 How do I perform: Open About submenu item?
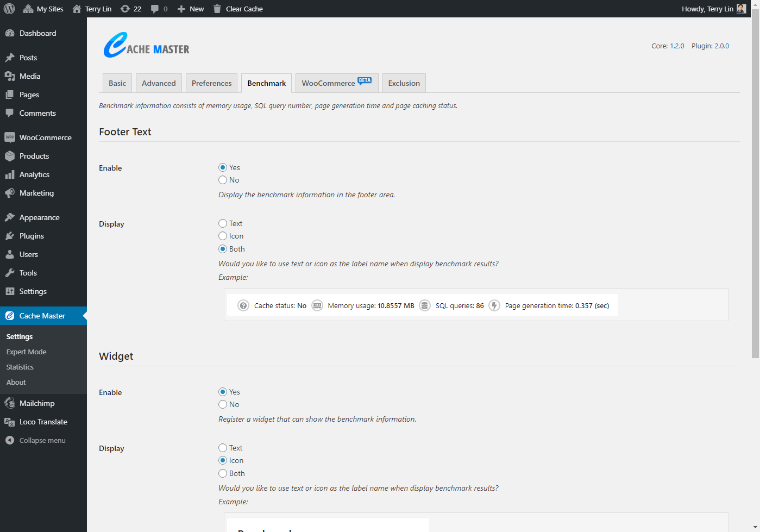coord(16,383)
